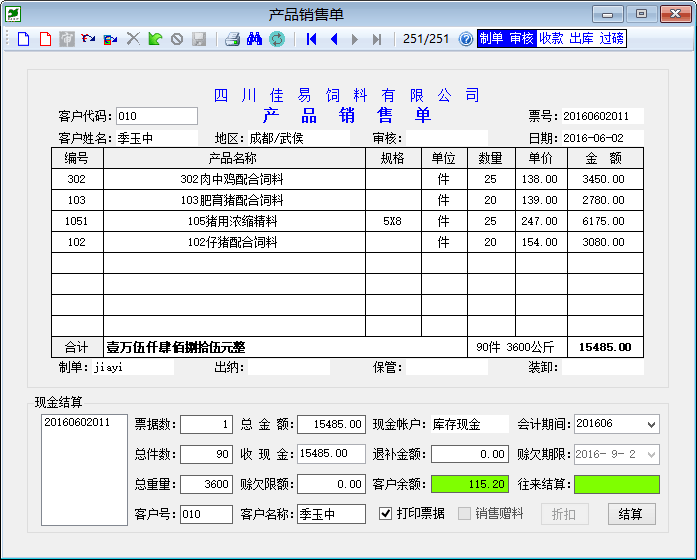This screenshot has height=560, width=697.
Task: Click the unit price cell 154.00
Action: (541, 242)
